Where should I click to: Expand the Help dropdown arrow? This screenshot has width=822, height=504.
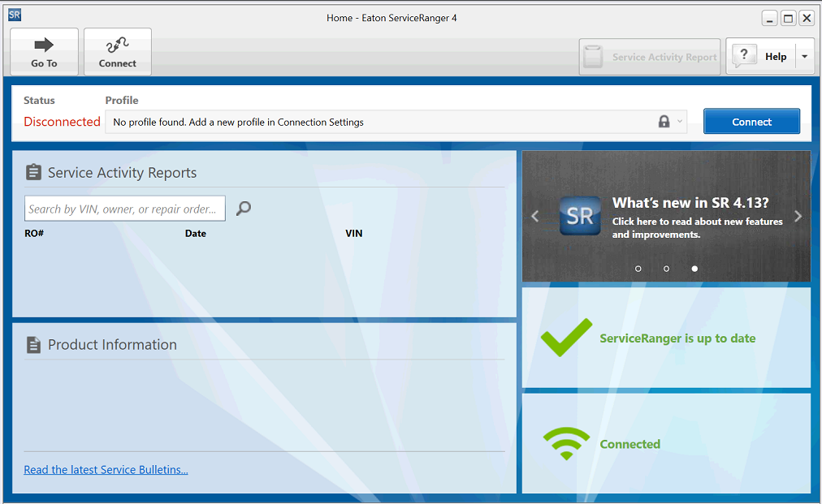click(804, 57)
